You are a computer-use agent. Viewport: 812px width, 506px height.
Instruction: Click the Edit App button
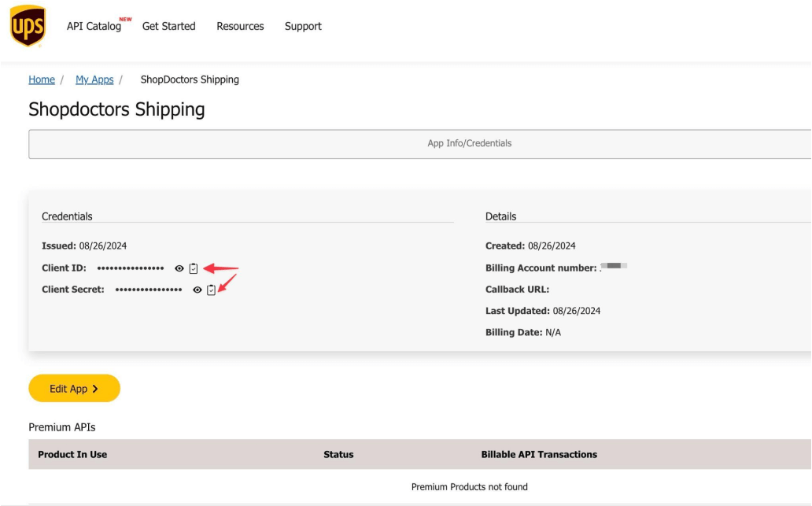[74, 389]
